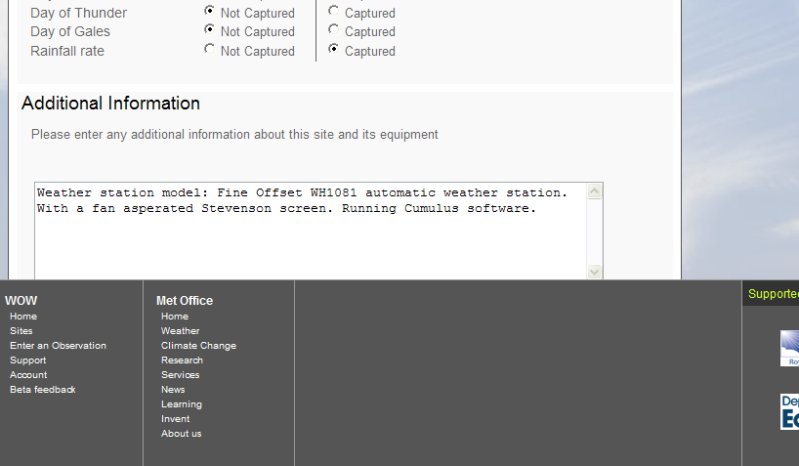Open Beta feedback link

(43, 390)
